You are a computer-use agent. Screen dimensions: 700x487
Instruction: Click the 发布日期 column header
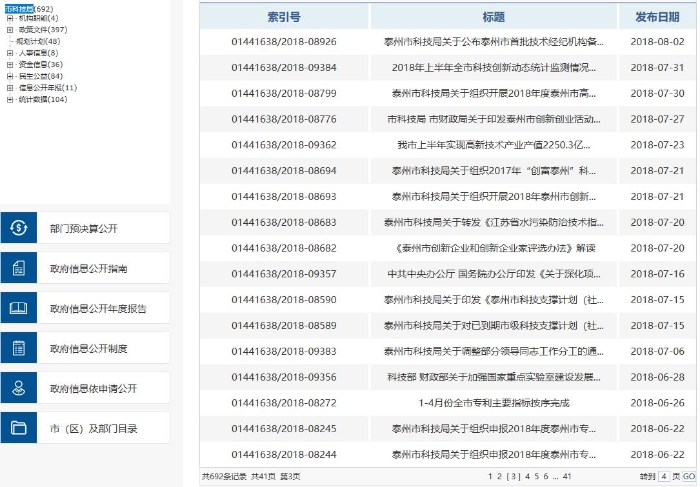(x=657, y=16)
